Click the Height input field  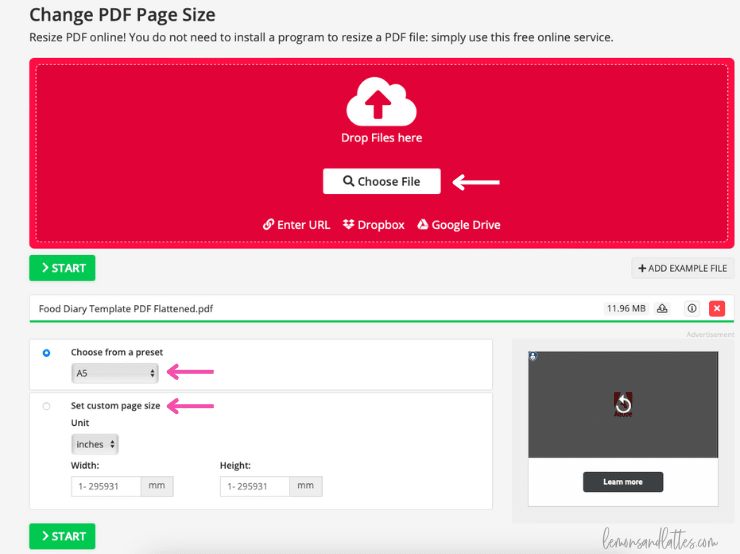click(255, 486)
